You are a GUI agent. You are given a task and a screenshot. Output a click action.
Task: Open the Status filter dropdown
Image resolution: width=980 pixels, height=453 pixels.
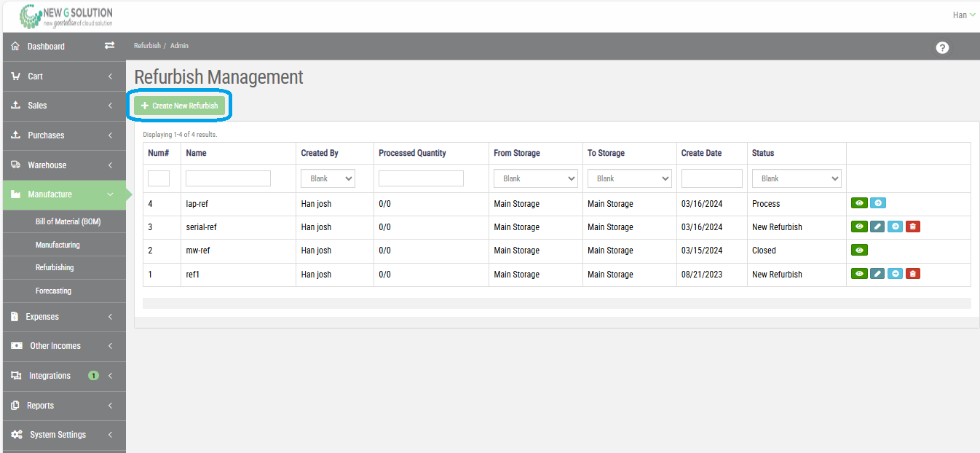point(797,178)
